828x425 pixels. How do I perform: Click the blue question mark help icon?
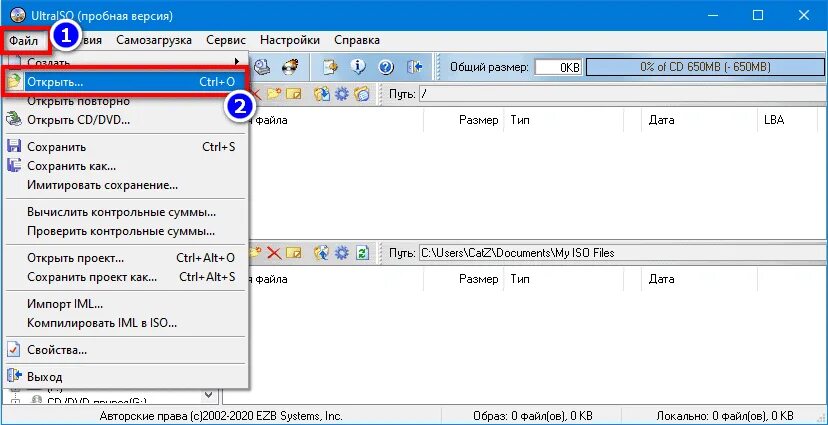[x=387, y=67]
